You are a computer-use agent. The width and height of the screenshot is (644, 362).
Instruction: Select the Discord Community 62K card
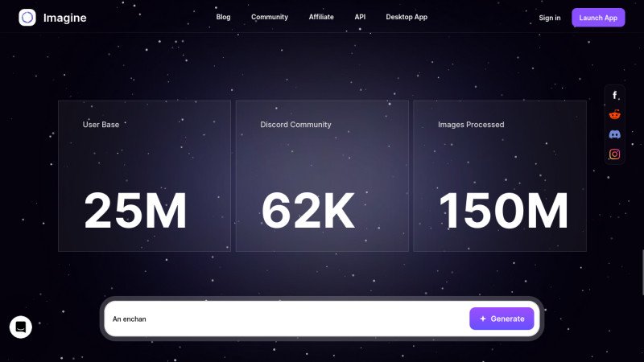[x=322, y=175]
